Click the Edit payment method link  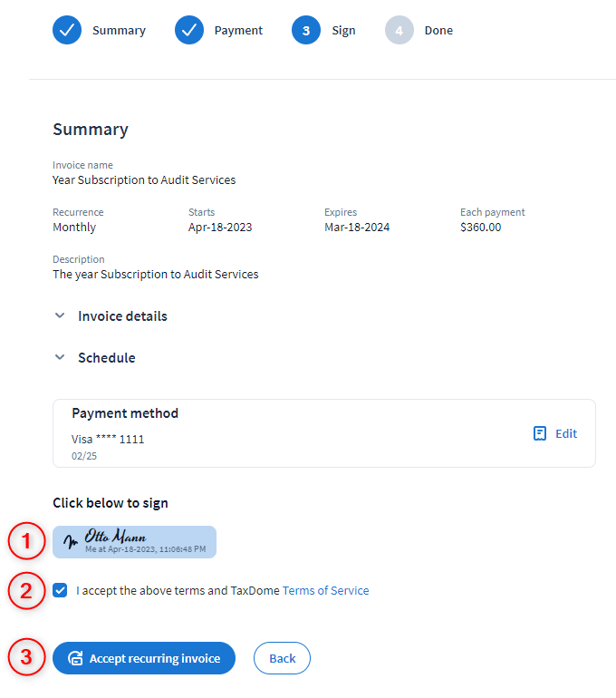coord(566,433)
